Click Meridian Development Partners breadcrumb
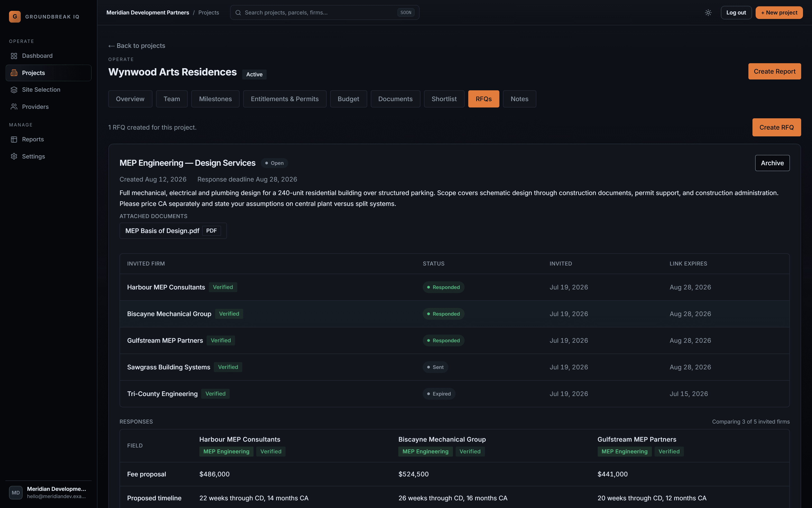 148,13
